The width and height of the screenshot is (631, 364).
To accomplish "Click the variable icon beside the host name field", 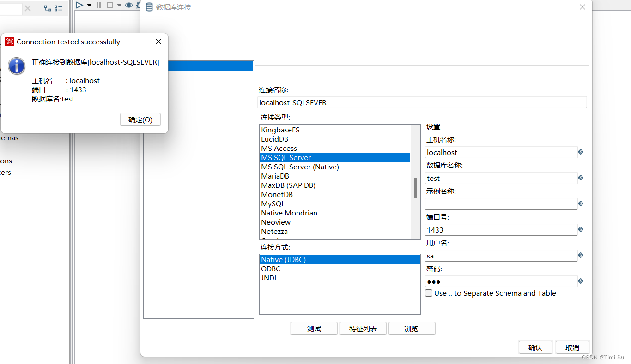I will point(581,152).
